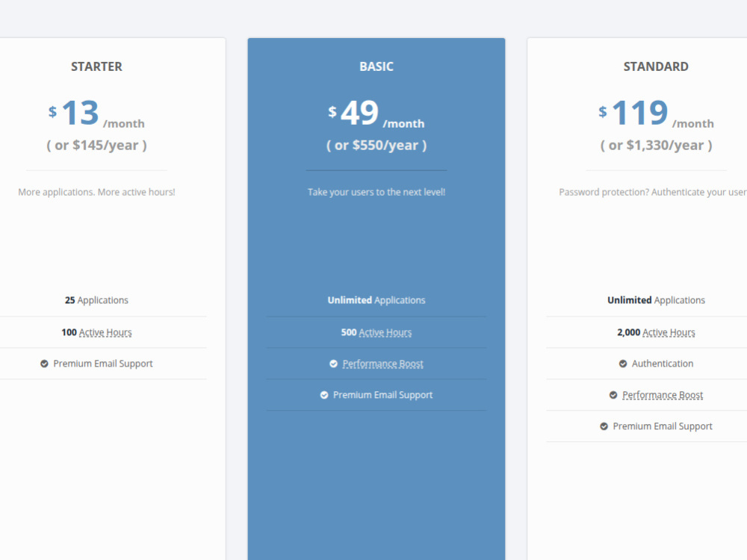Click the Starter plan Premium Email Support checkmark icon
747x560 pixels.
(44, 364)
